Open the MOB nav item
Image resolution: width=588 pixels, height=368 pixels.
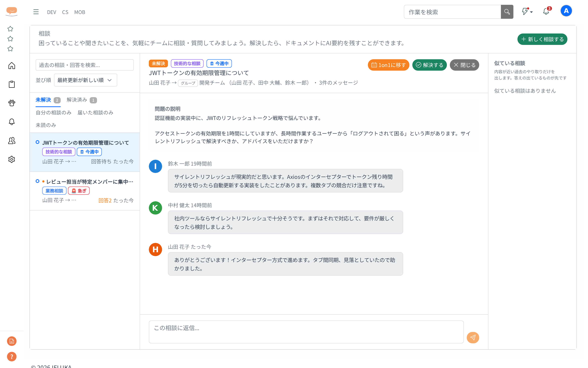click(x=80, y=12)
